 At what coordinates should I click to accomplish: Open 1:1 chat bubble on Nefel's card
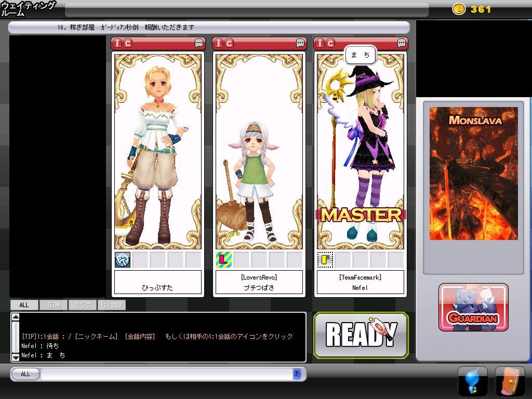(x=402, y=43)
